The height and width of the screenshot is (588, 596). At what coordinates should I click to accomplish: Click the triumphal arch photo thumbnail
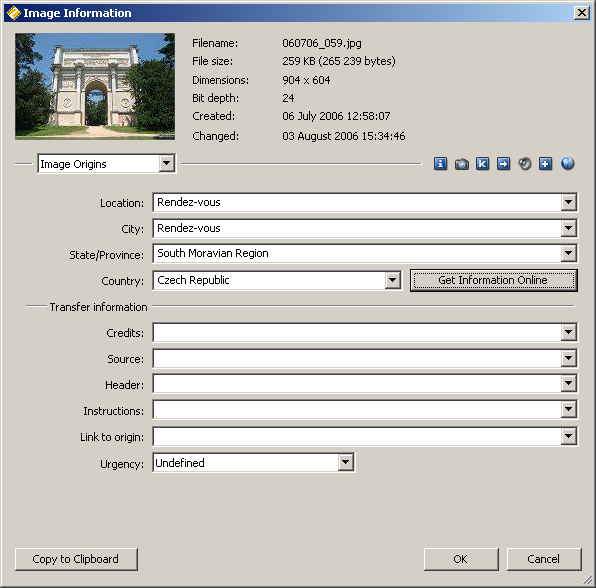point(95,86)
